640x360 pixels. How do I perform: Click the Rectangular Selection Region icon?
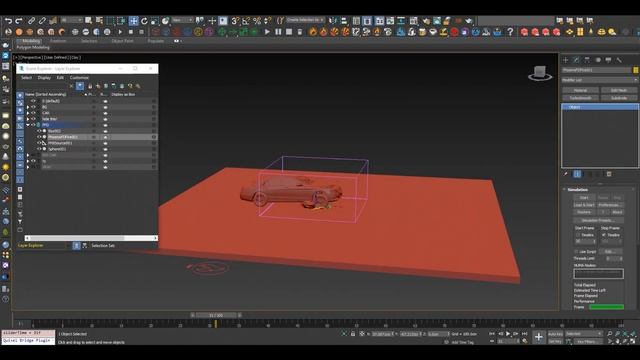point(110,20)
